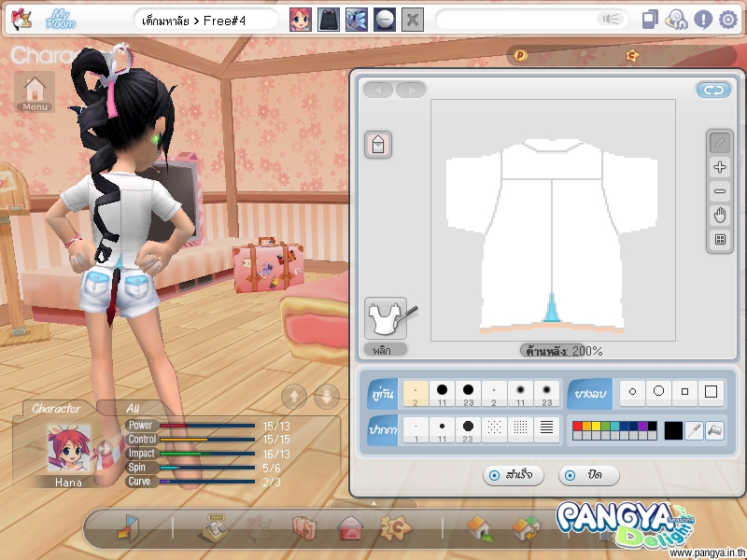Screen dimensions: 747x560
Task: Open the home Menu button
Action: (35, 91)
